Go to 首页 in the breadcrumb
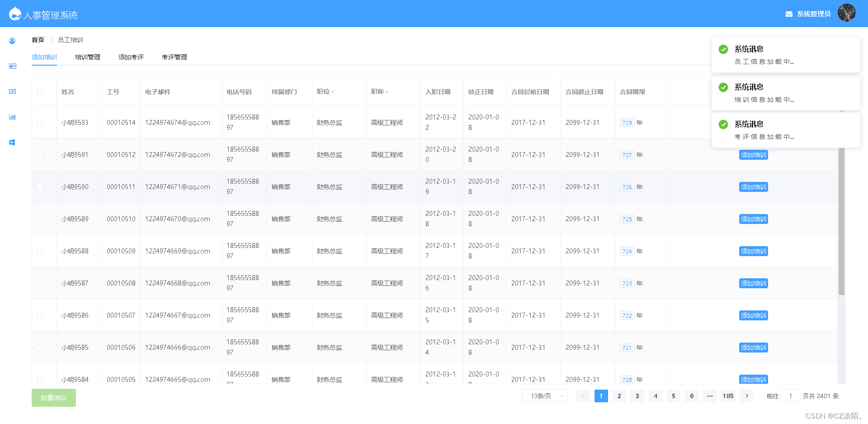 click(38, 40)
